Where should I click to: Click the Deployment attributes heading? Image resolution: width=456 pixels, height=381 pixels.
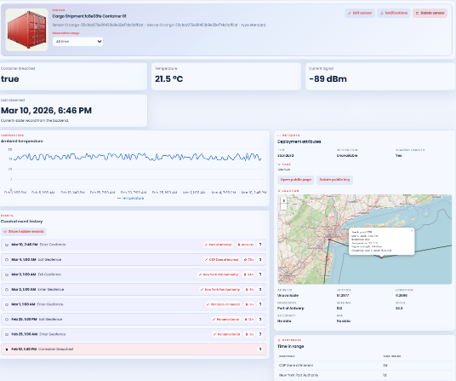pos(299,142)
